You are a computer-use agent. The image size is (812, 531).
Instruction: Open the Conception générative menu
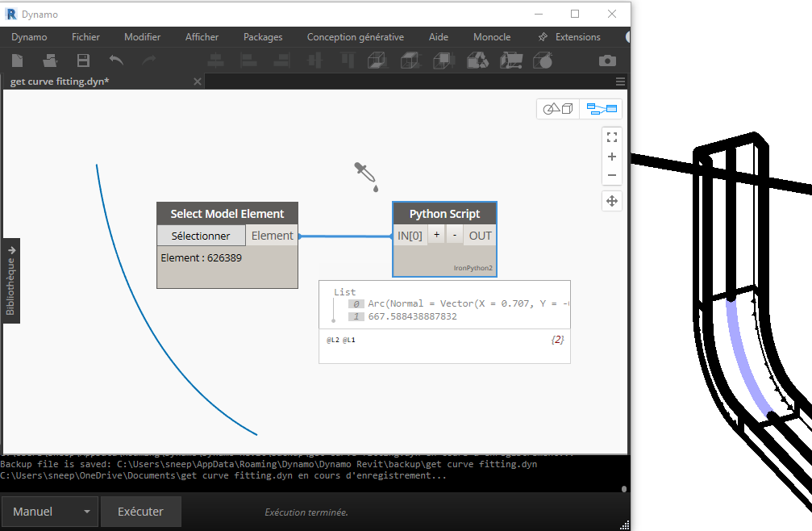coord(356,37)
